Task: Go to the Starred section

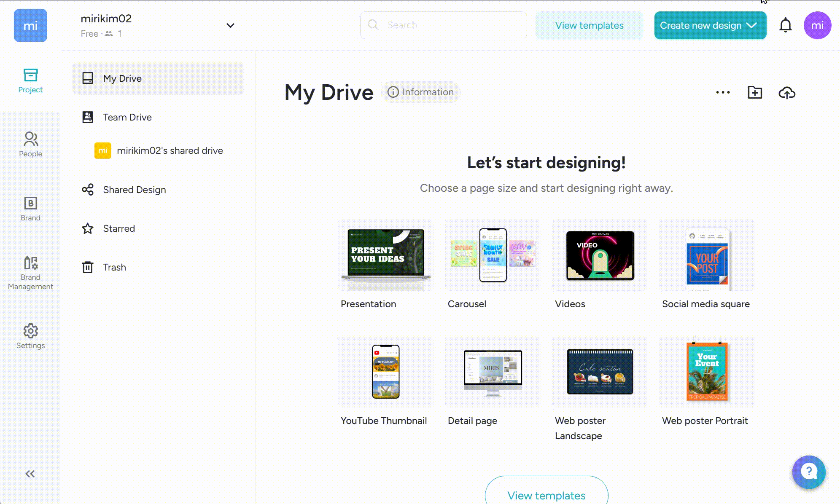Action: (x=119, y=228)
